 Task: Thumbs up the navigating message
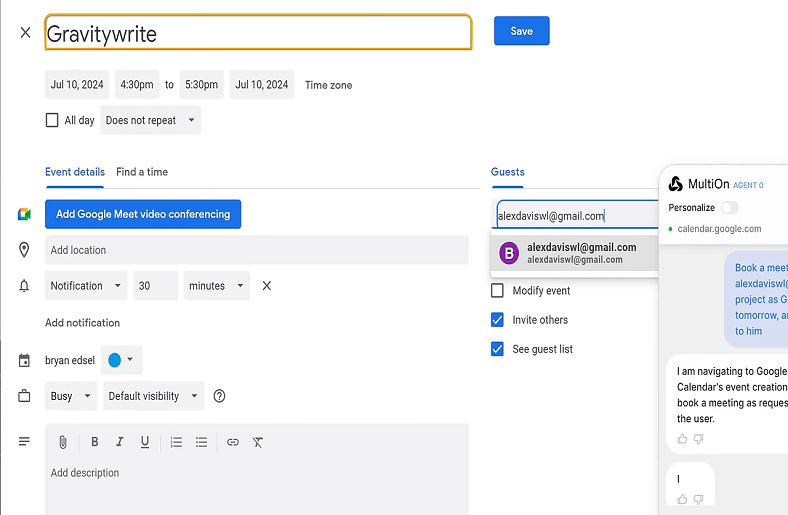(x=682, y=439)
